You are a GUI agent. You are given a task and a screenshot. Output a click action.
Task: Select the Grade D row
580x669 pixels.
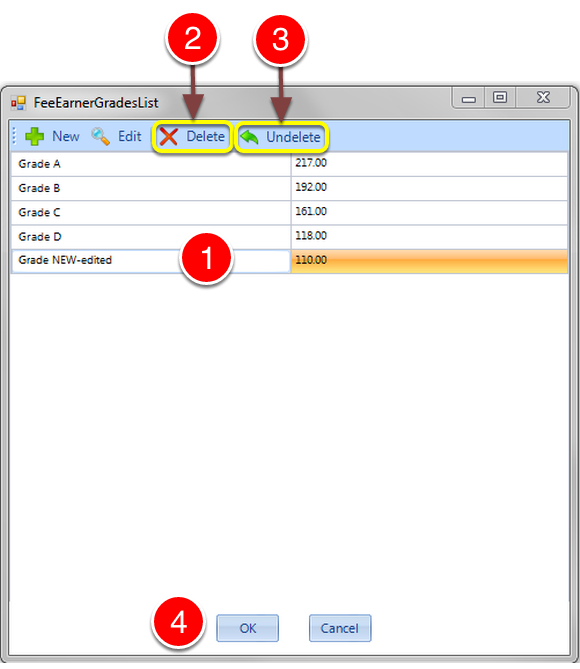[x=289, y=237]
